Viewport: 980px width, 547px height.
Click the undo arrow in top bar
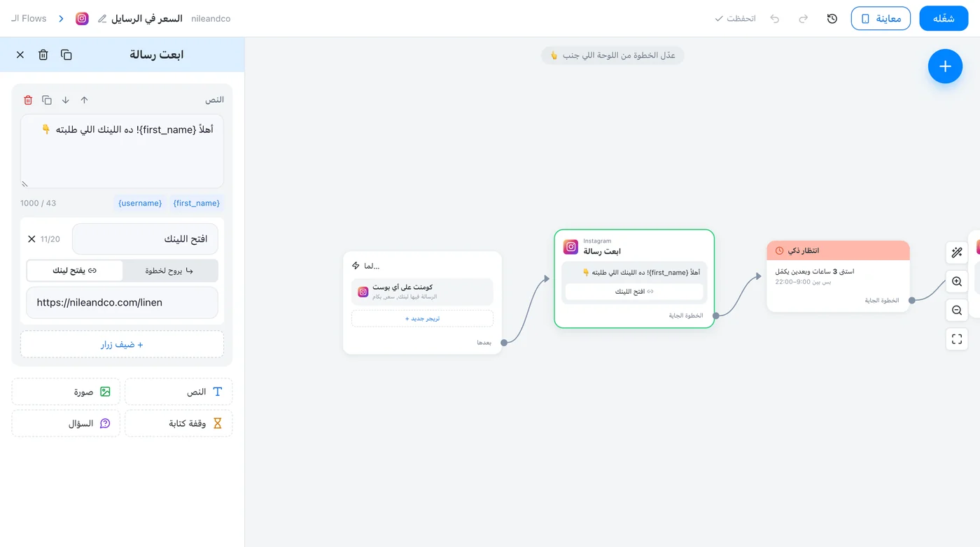coord(775,19)
